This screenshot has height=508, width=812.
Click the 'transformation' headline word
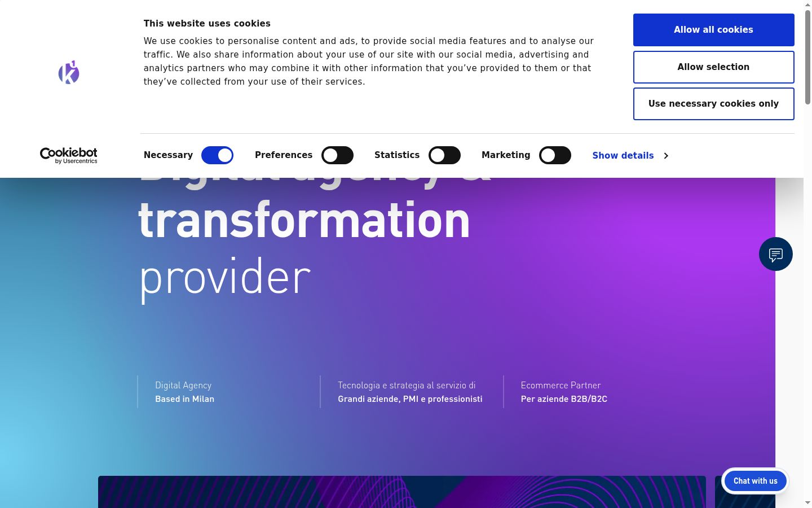click(304, 220)
